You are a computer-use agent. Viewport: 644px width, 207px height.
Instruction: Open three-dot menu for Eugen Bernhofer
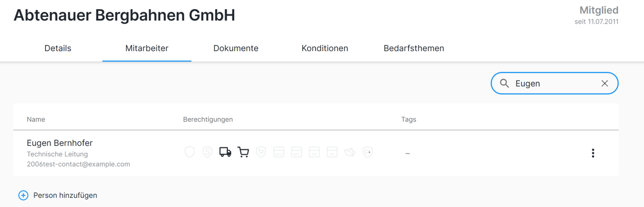pos(592,153)
